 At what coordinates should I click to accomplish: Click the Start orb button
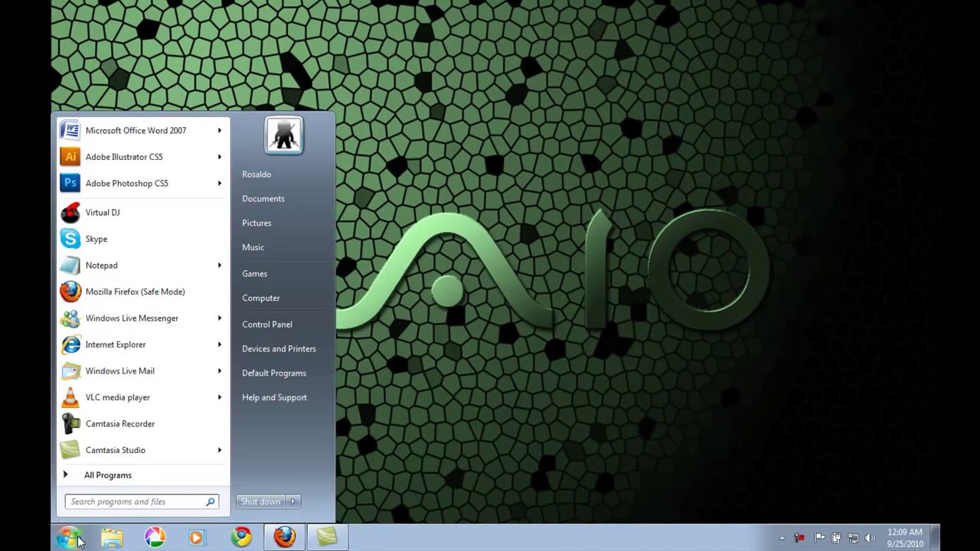click(x=68, y=538)
